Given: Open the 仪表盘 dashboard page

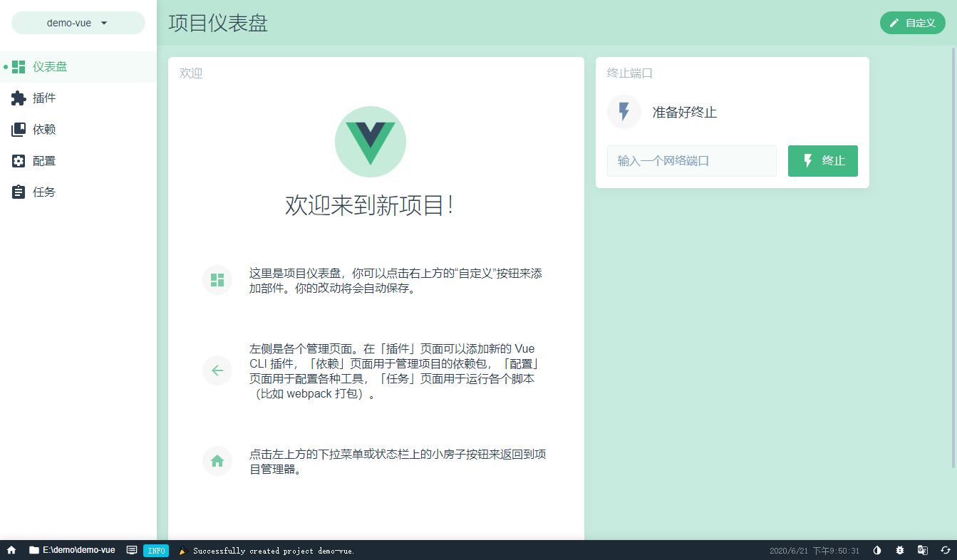Looking at the screenshot, I should point(78,67).
